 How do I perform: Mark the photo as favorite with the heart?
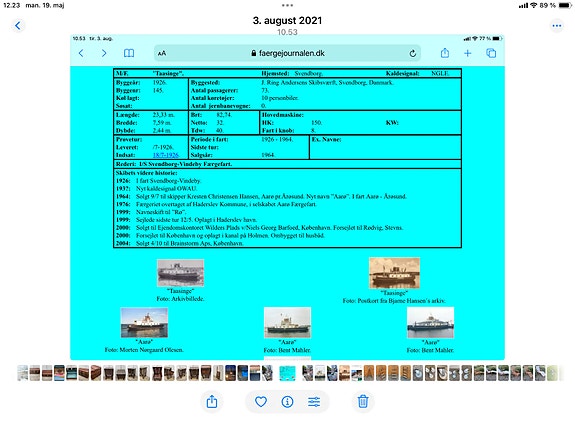tap(261, 402)
